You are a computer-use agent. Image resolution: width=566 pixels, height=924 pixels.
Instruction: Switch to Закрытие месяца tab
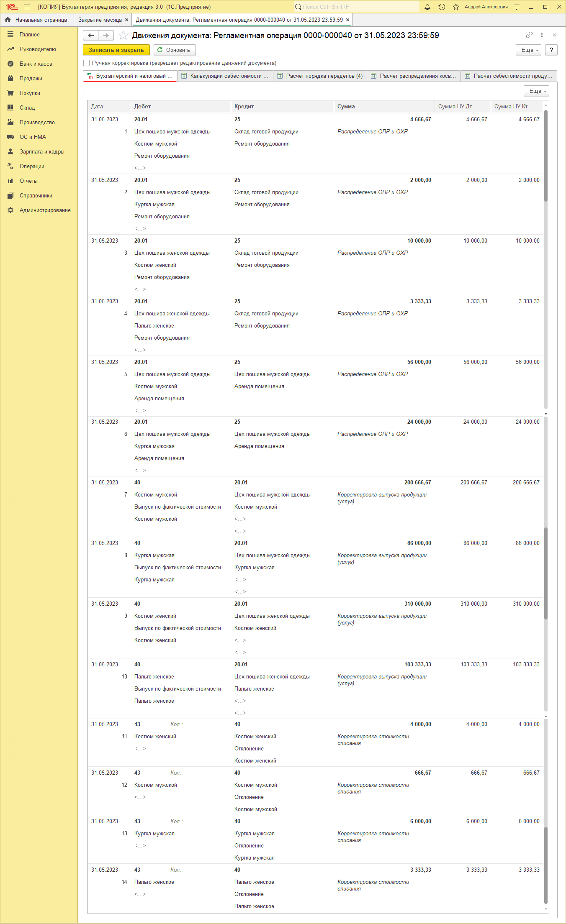(100, 20)
